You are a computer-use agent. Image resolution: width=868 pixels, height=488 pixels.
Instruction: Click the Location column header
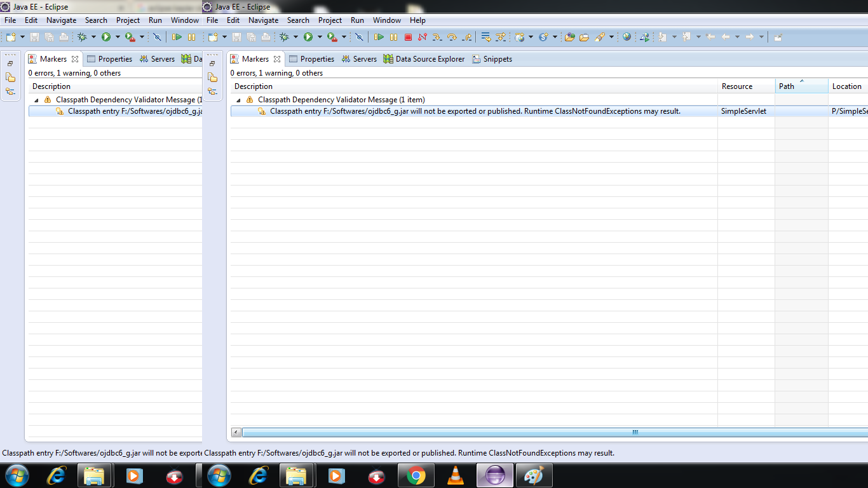846,86
